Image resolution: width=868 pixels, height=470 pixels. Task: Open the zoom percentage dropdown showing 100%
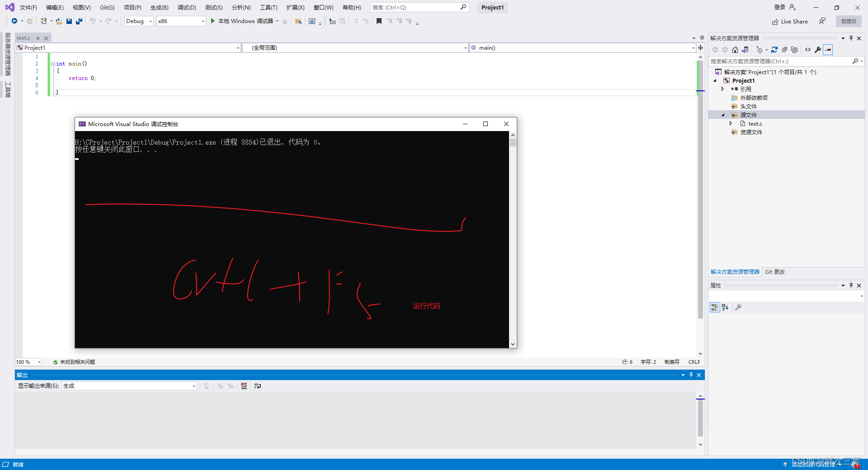39,362
